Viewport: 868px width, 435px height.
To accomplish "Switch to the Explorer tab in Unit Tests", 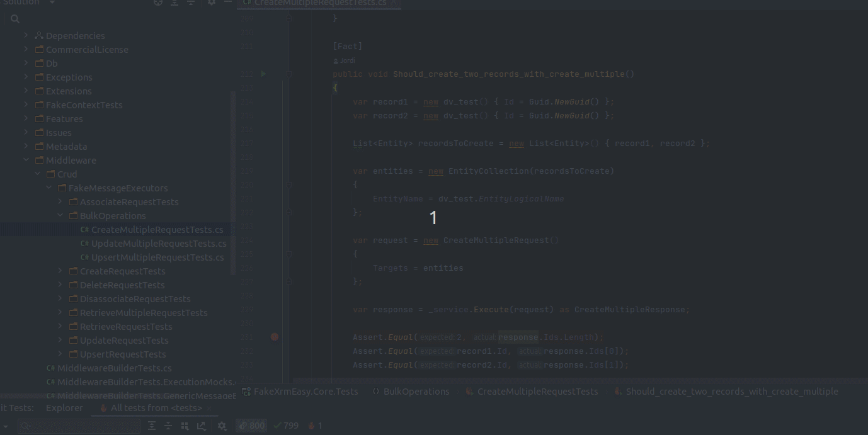I will tap(64, 408).
